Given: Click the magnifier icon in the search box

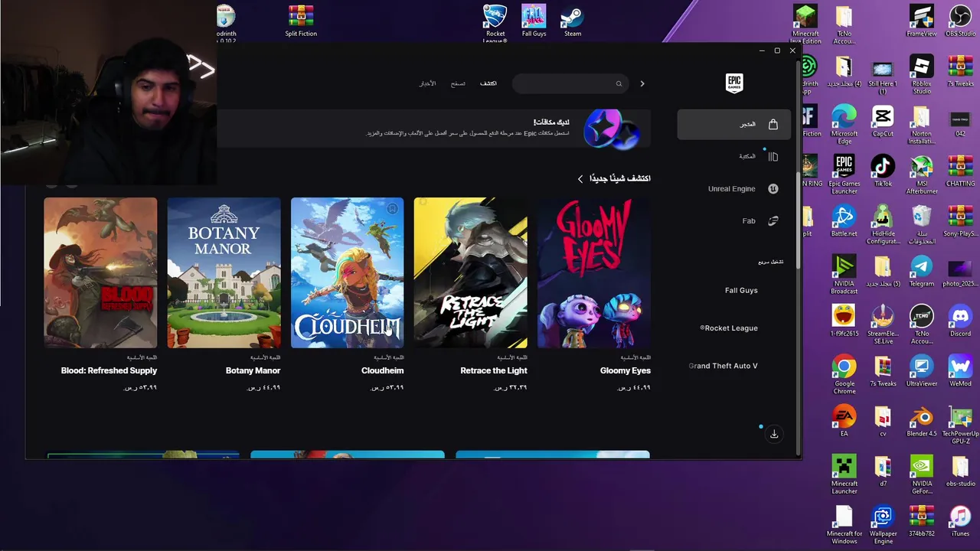Looking at the screenshot, I should point(619,83).
